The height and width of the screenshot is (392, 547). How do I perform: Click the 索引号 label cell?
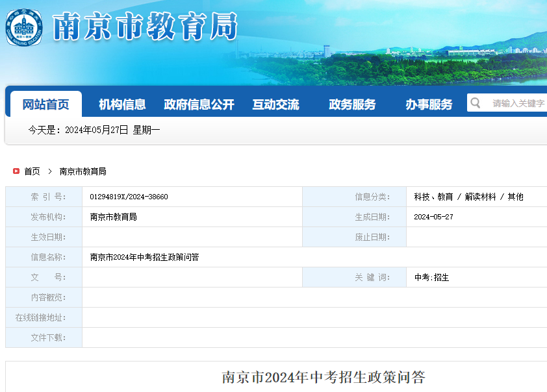[x=44, y=197]
